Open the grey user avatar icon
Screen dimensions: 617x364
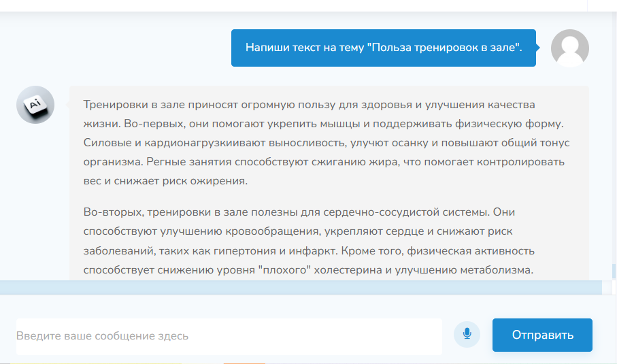(570, 48)
